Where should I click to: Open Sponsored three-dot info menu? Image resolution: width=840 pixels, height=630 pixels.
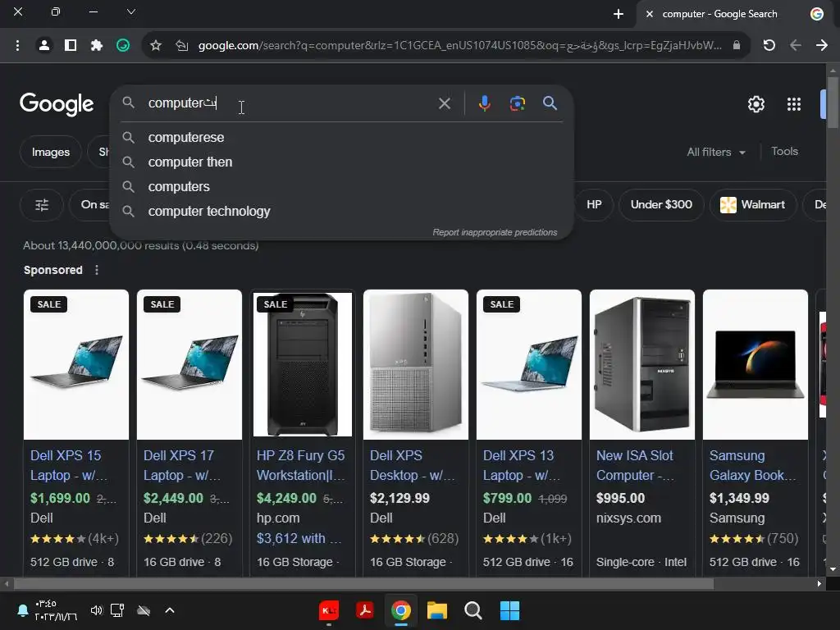coord(97,270)
